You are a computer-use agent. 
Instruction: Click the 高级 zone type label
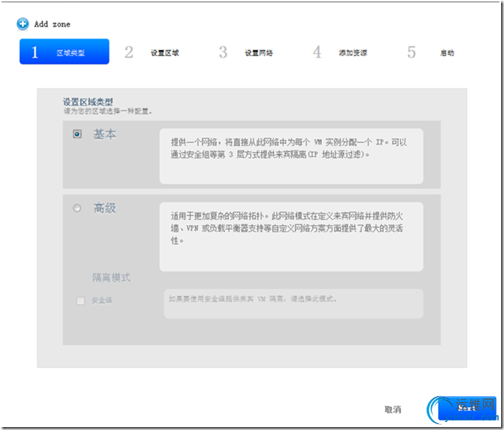pos(105,209)
